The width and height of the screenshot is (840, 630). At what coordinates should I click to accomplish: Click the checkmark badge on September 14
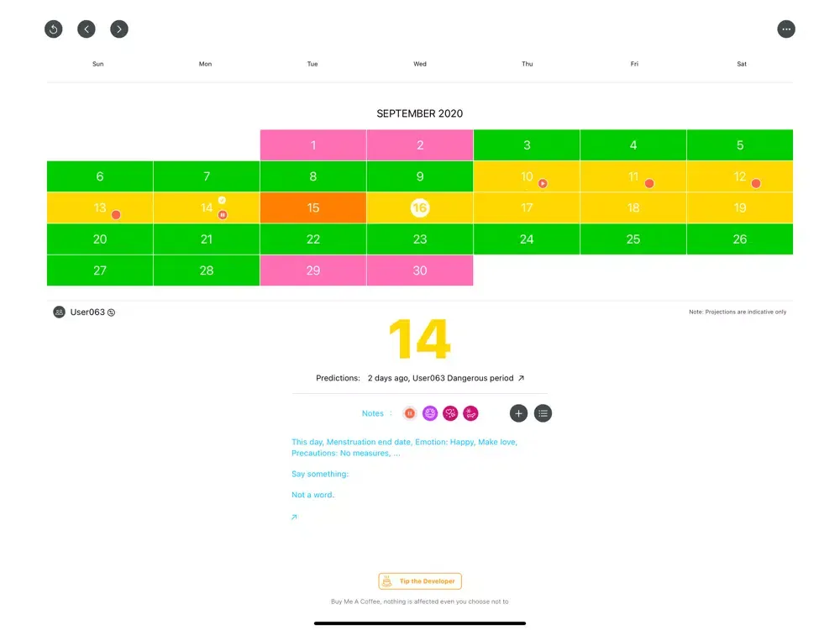pos(222,200)
